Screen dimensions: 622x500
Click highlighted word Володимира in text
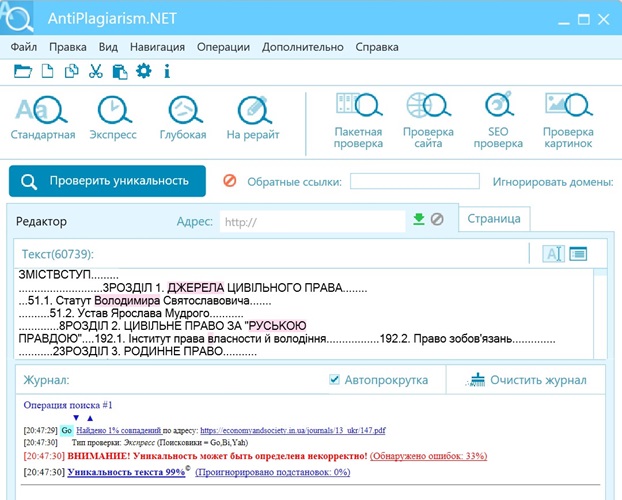click(127, 300)
